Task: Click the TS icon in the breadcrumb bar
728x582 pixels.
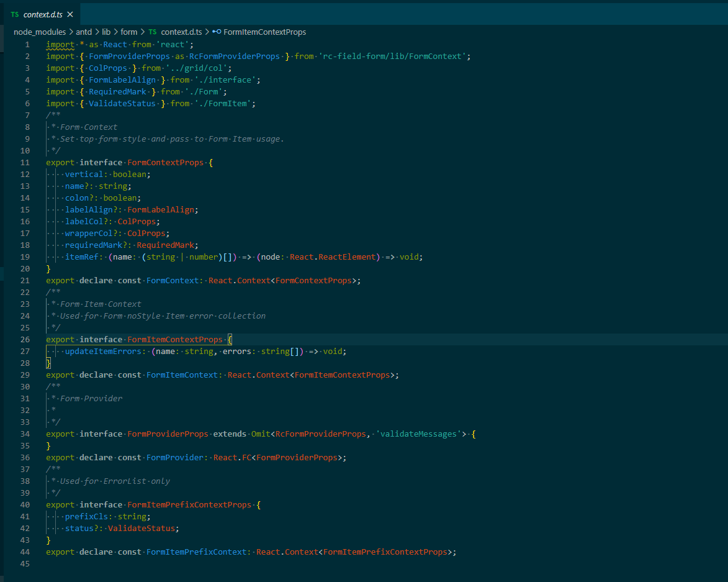Action: pyautogui.click(x=153, y=32)
